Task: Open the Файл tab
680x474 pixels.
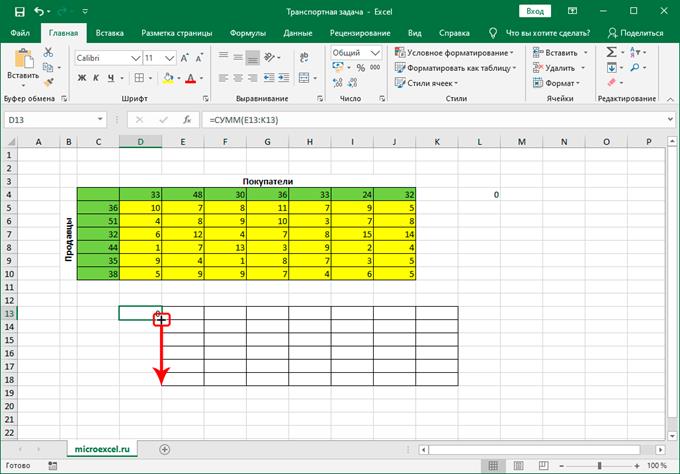Action: 20,33
